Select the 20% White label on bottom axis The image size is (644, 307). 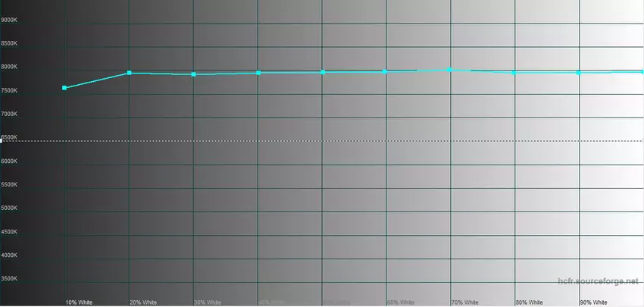[143, 302]
